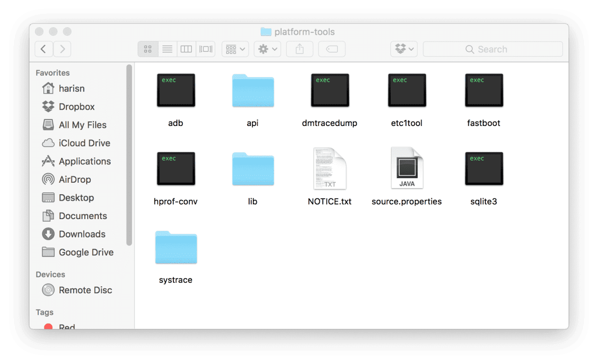The image size is (598, 364).
Task: Switch to icon view
Action: (x=148, y=49)
